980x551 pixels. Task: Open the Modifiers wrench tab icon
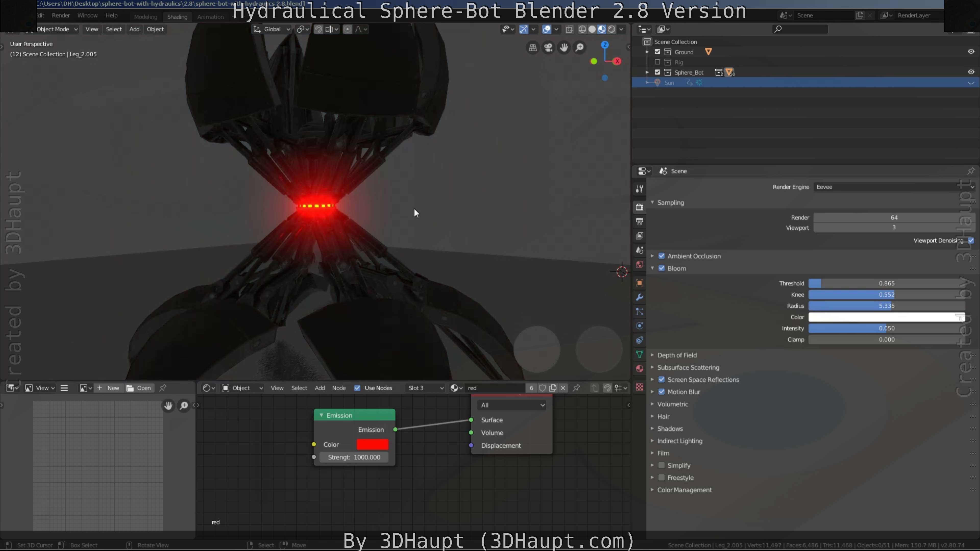640,297
